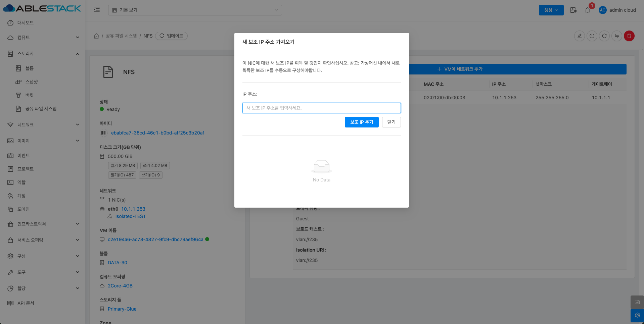The image size is (644, 324).
Task: Click the power stop action icon
Action: tap(592, 36)
